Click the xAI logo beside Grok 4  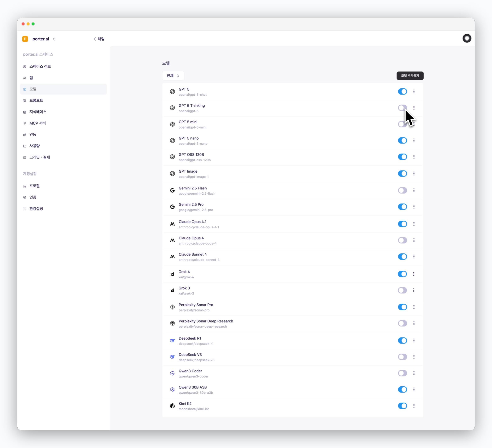[172, 274]
